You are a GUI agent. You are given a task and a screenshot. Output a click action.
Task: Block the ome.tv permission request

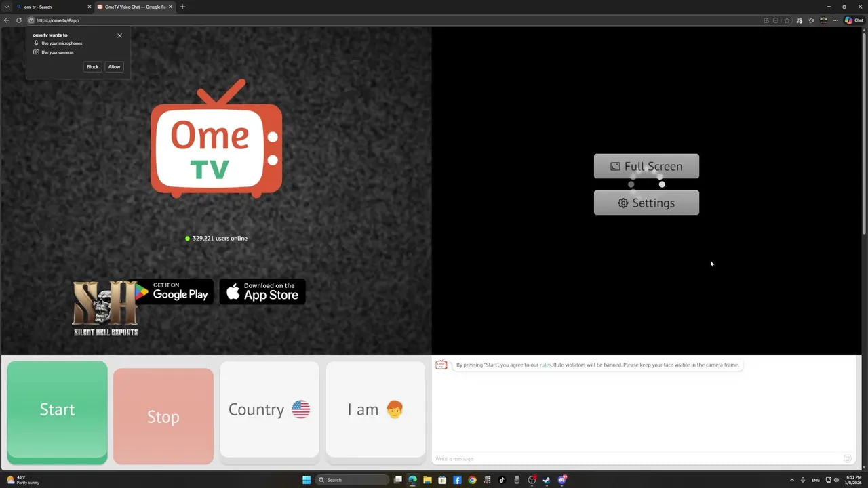[x=92, y=67]
